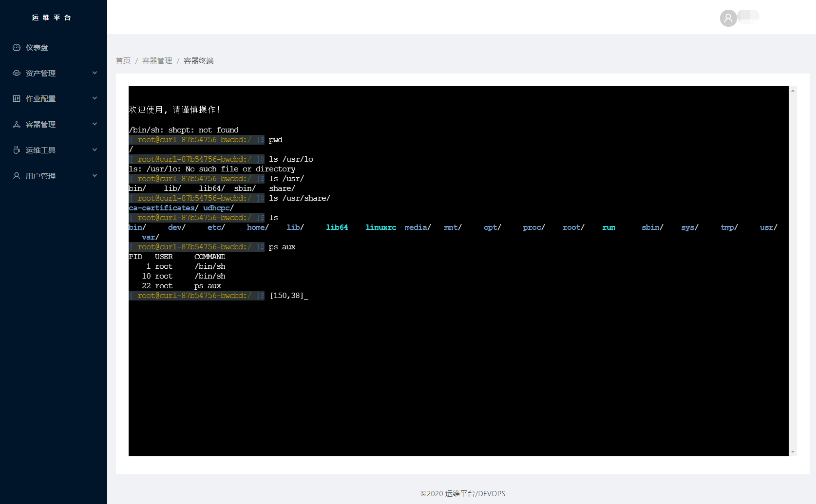The height and width of the screenshot is (504, 816).
Task: Click the ops tools cup icon
Action: click(x=17, y=150)
